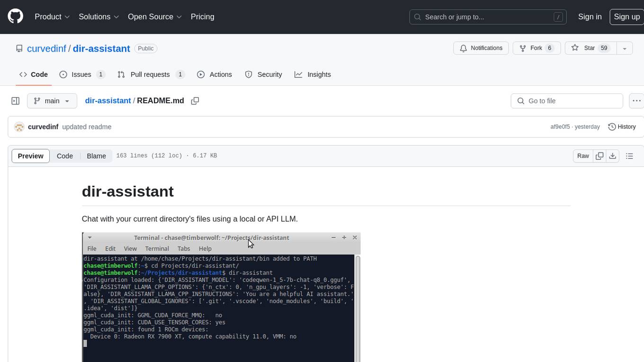Select the Insights tab
This screenshot has height=362, width=644.
click(313, 74)
